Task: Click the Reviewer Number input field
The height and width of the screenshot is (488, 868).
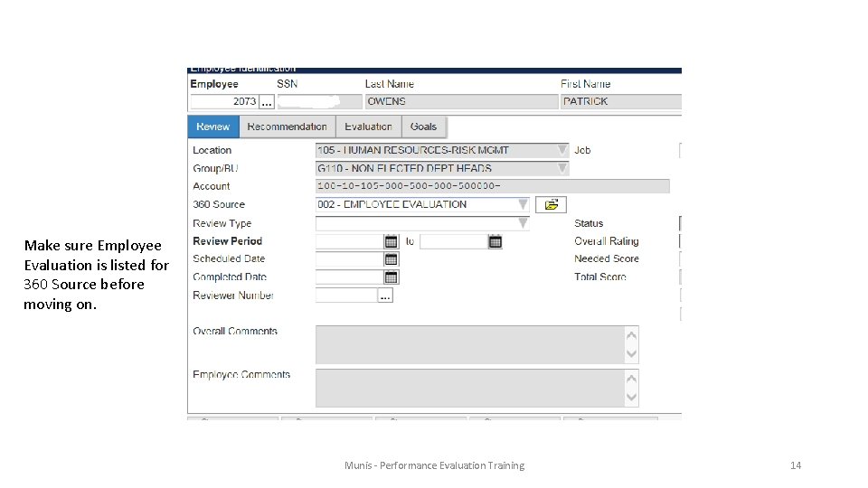Action: point(346,296)
